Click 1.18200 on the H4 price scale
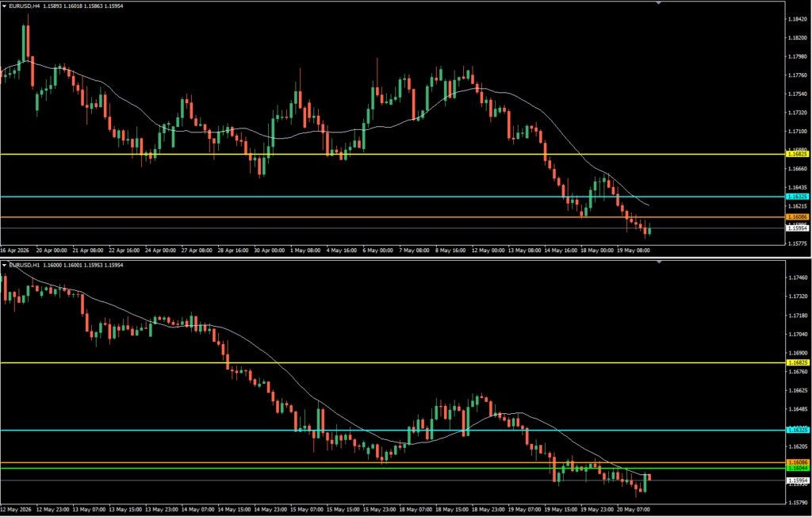 [x=799, y=38]
